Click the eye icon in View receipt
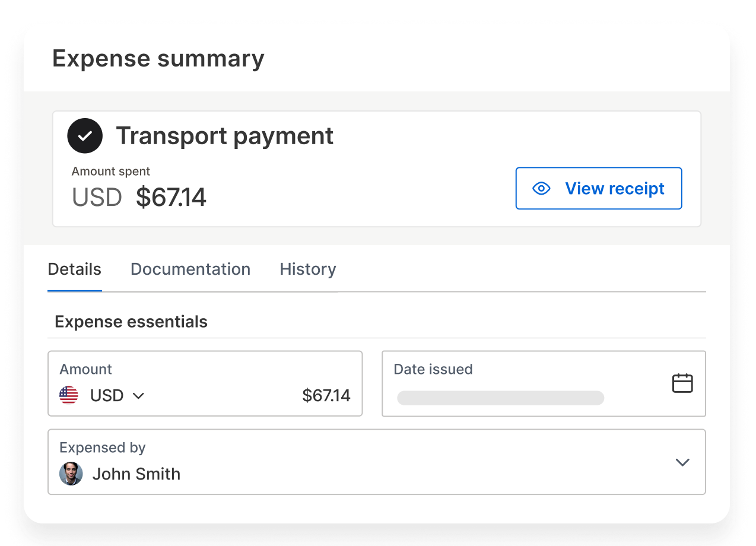 [x=541, y=189]
